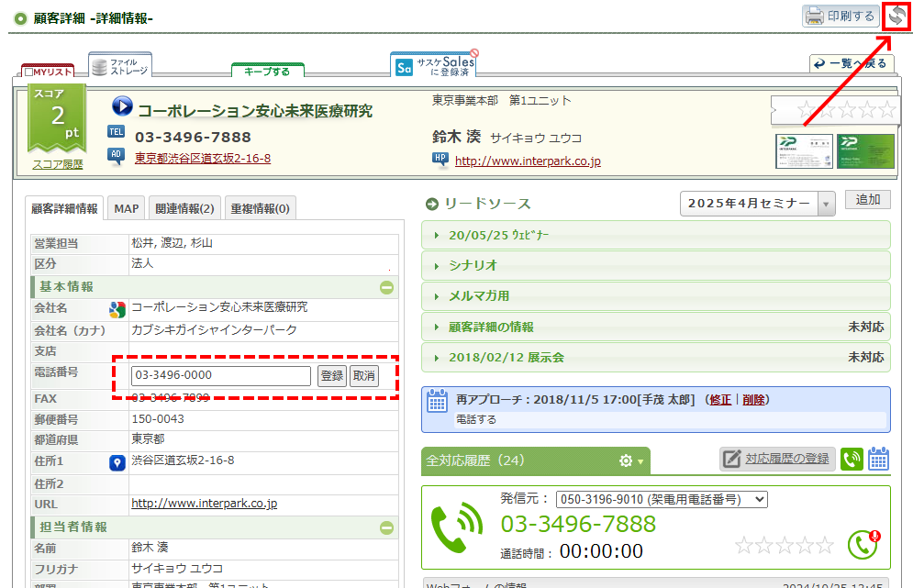Image resolution: width=913 pixels, height=588 pixels.
Task: Open the 発信元 phone number dropdown
Action: point(661,499)
